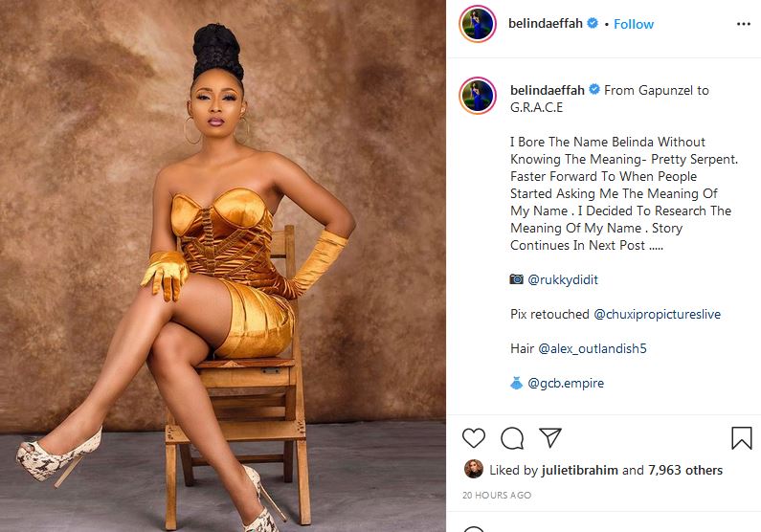Click the main post photo
Screen dimensions: 761x532
[x=223, y=266]
